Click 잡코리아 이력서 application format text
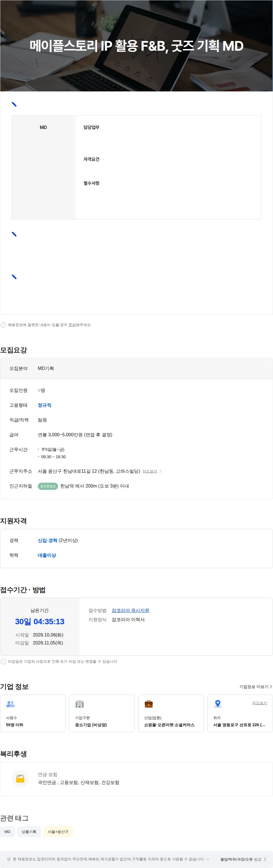Viewport: 273px width, 868px height. (x=128, y=620)
